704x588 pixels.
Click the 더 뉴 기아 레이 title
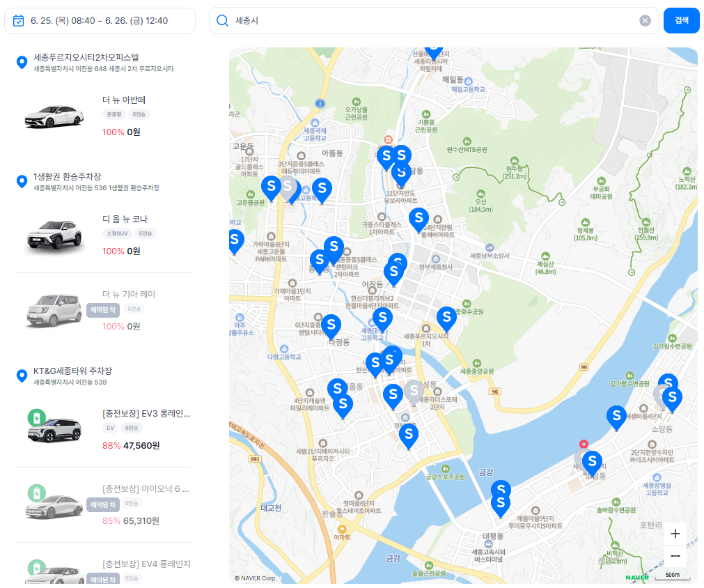pyautogui.click(x=129, y=294)
